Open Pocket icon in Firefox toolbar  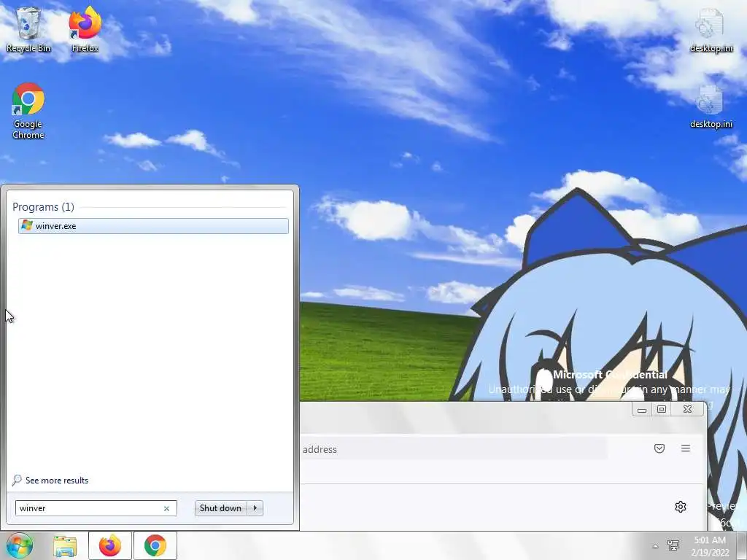click(x=659, y=448)
